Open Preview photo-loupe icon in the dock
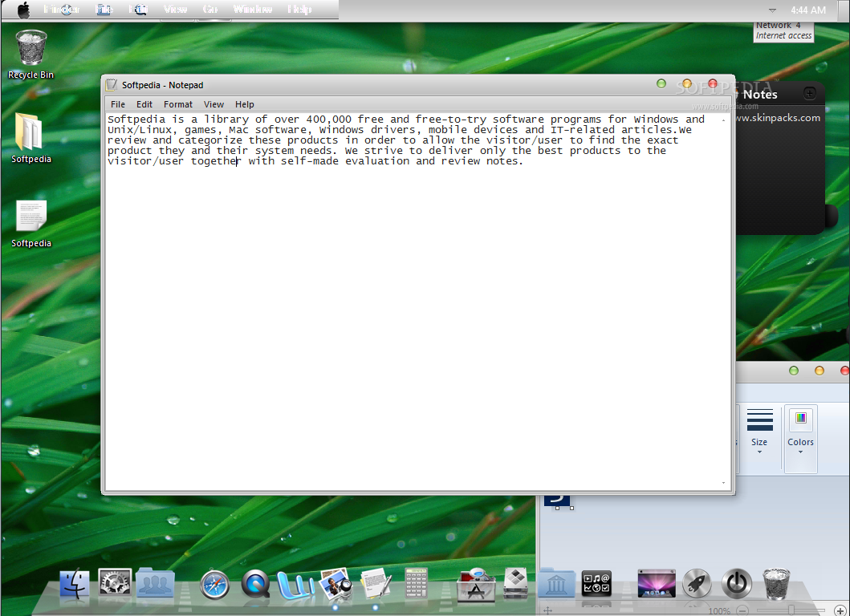Screen dimensions: 850x616 click(x=336, y=584)
